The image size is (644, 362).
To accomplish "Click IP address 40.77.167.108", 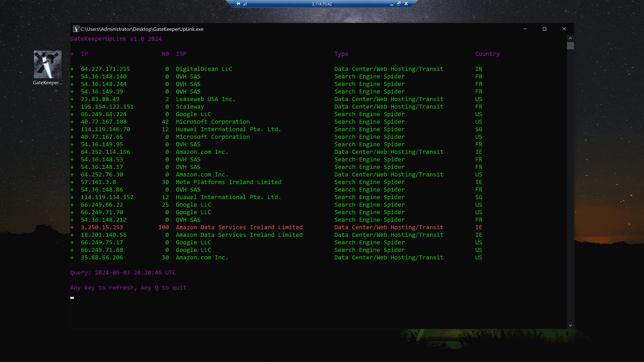I will [103, 122].
